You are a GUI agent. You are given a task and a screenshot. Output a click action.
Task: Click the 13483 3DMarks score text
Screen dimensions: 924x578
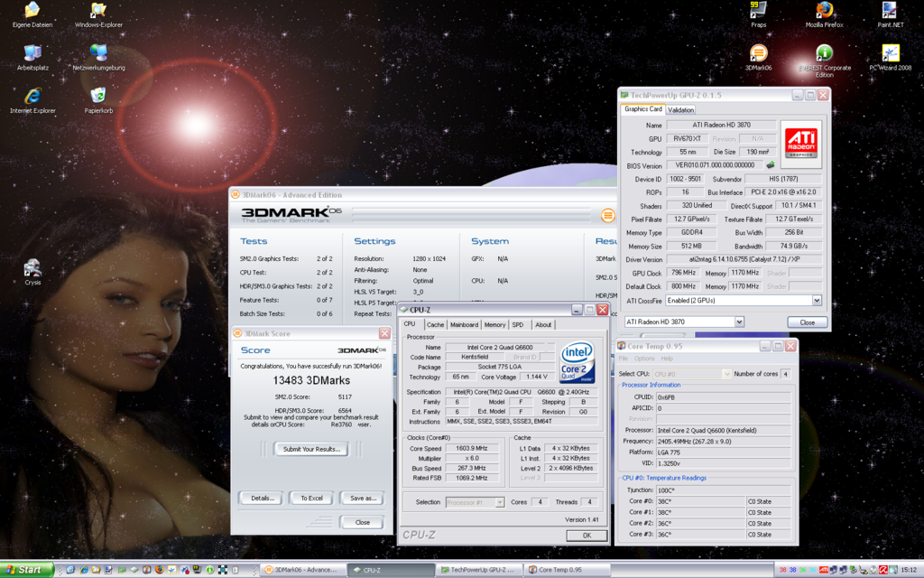point(311,380)
